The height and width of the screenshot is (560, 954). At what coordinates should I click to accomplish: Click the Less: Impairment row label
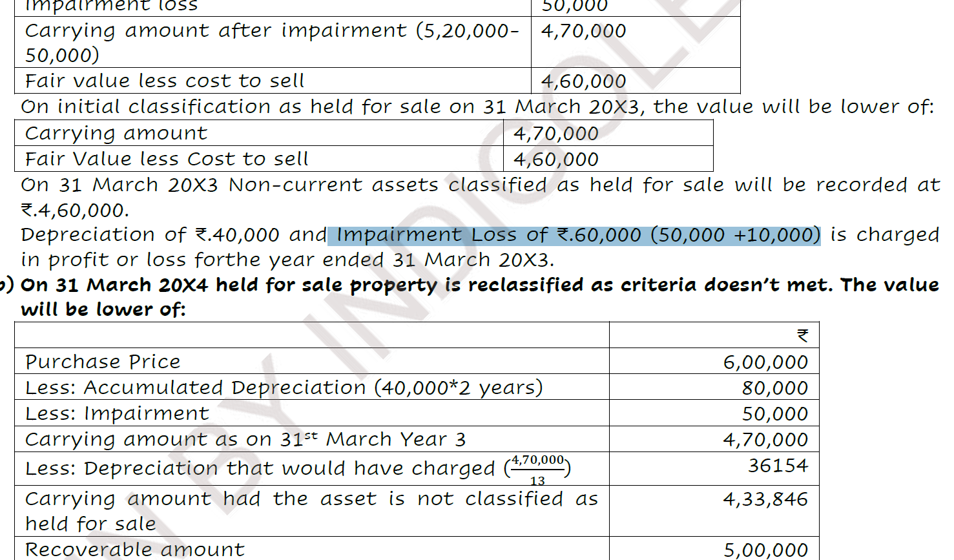coord(117,413)
